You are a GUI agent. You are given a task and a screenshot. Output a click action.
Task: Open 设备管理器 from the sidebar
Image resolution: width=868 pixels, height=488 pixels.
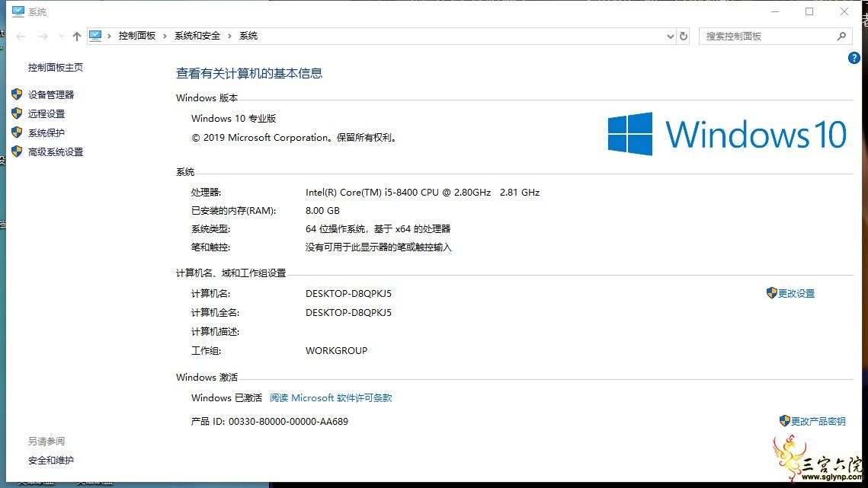[51, 94]
